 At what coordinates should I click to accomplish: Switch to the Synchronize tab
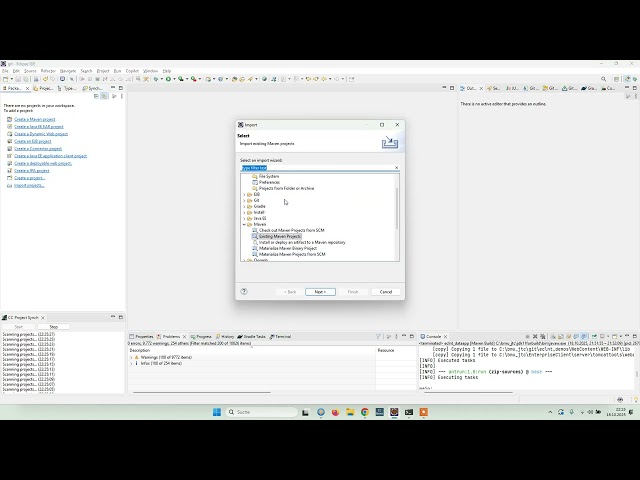coord(93,88)
